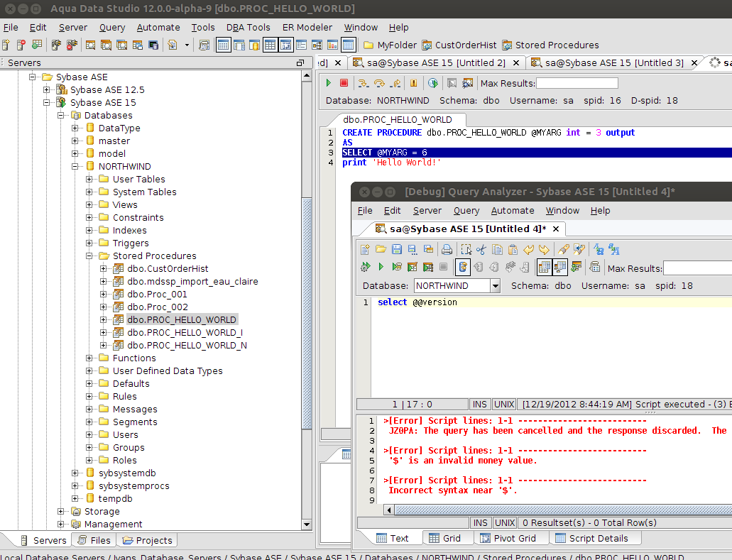Viewport: 732px width, 560px height.
Task: Collapse the NORTHWIND database node
Action: (x=75, y=166)
